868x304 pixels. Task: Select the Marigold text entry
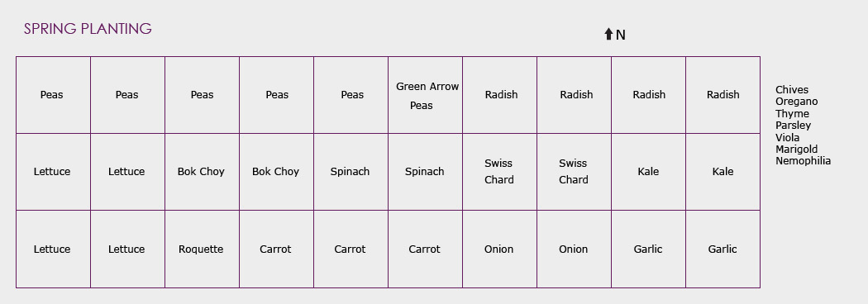[796, 150]
